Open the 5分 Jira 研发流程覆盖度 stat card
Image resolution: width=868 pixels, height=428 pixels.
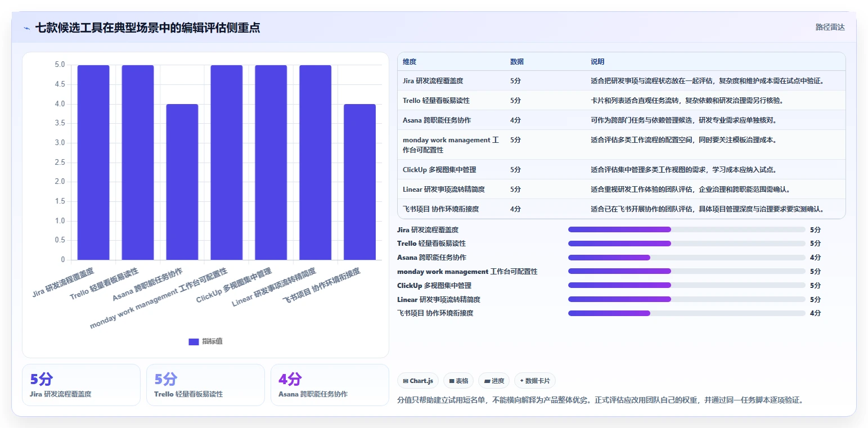pyautogui.click(x=81, y=385)
